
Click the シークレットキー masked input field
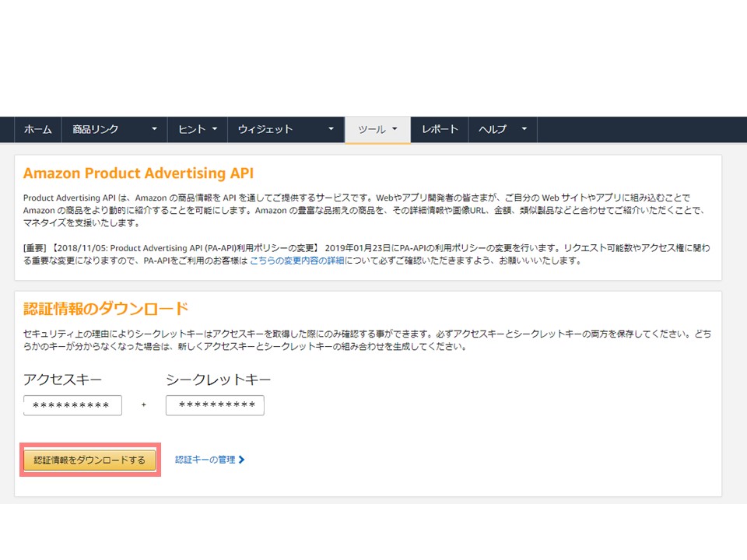click(215, 405)
